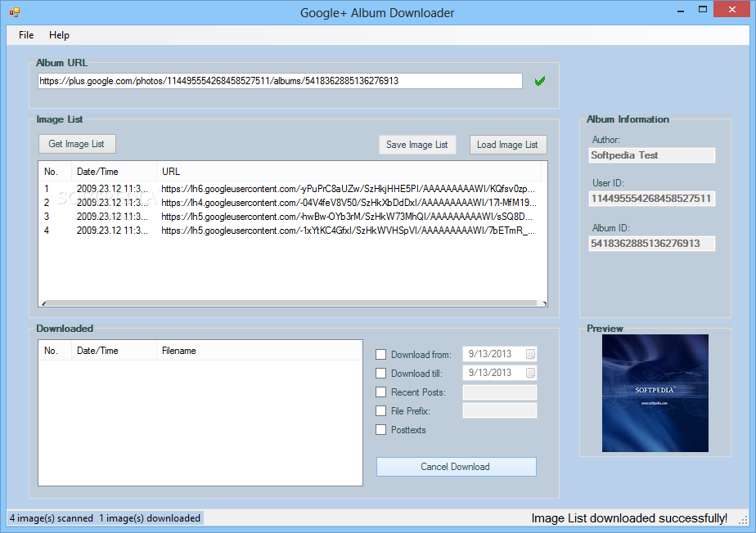Screen dimensions: 756x533
Task: Select image row 2 with lh4 URL
Action: coord(292,203)
